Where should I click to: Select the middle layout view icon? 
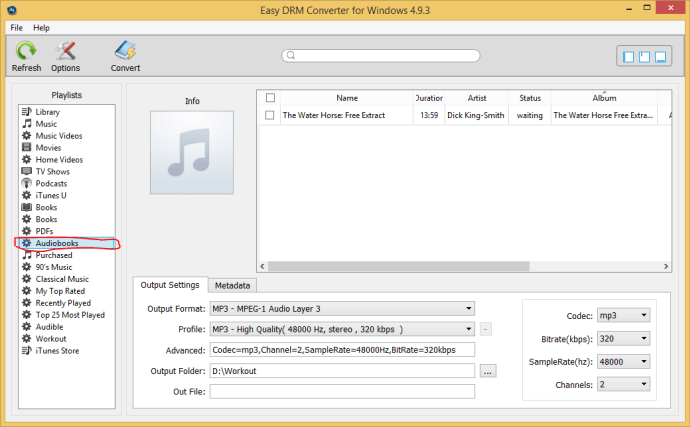coord(645,57)
